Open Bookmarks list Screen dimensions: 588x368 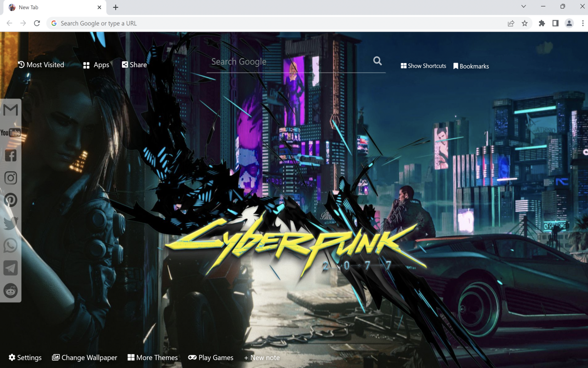click(x=471, y=66)
